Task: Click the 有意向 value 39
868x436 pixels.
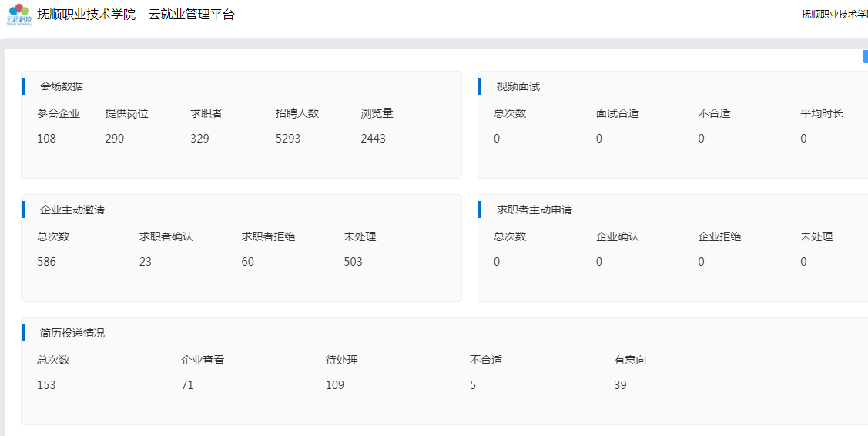Action: [620, 385]
